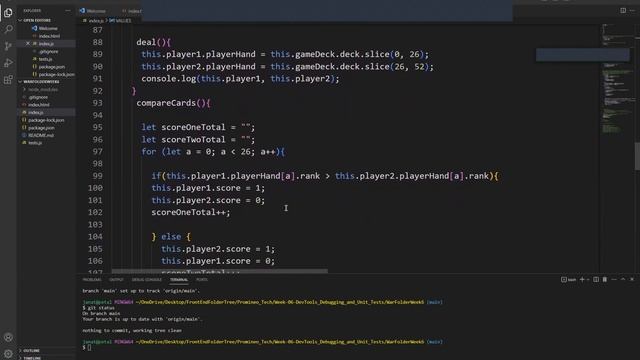Image resolution: width=640 pixels, height=360 pixels.
Task: Click the 'let scoreTwoTotal' declaration on line 96
Action: point(198,140)
